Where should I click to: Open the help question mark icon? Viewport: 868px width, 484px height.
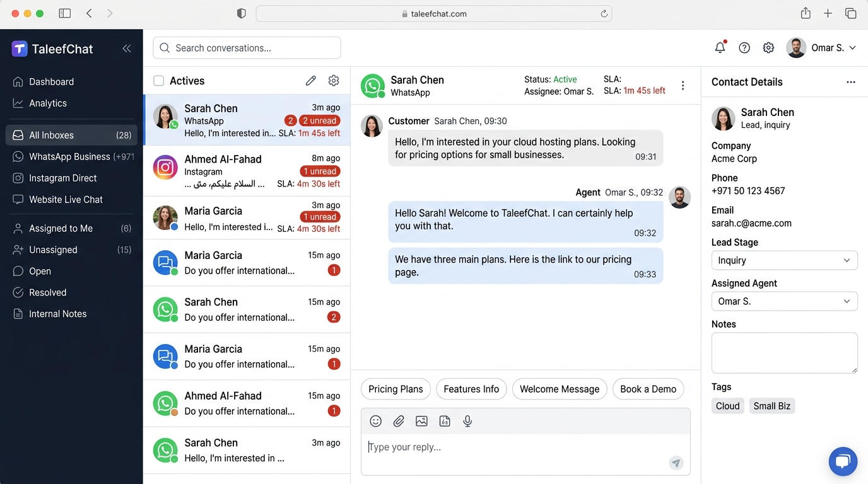pyautogui.click(x=744, y=48)
